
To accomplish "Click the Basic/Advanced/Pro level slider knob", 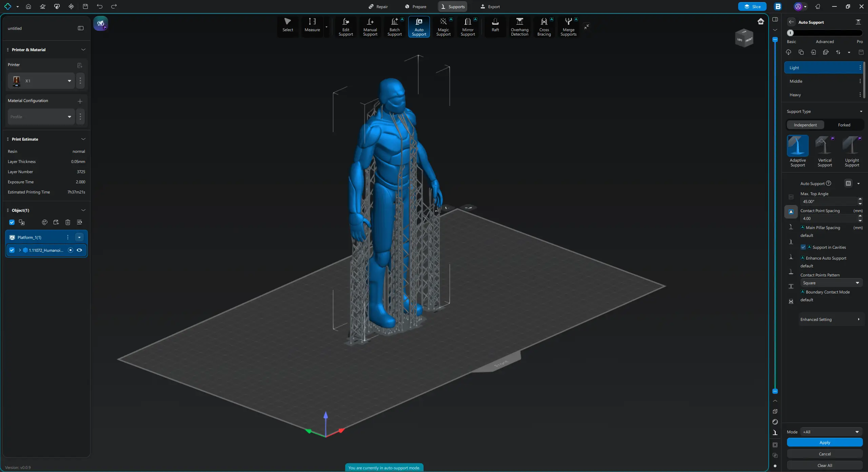I will [x=790, y=33].
